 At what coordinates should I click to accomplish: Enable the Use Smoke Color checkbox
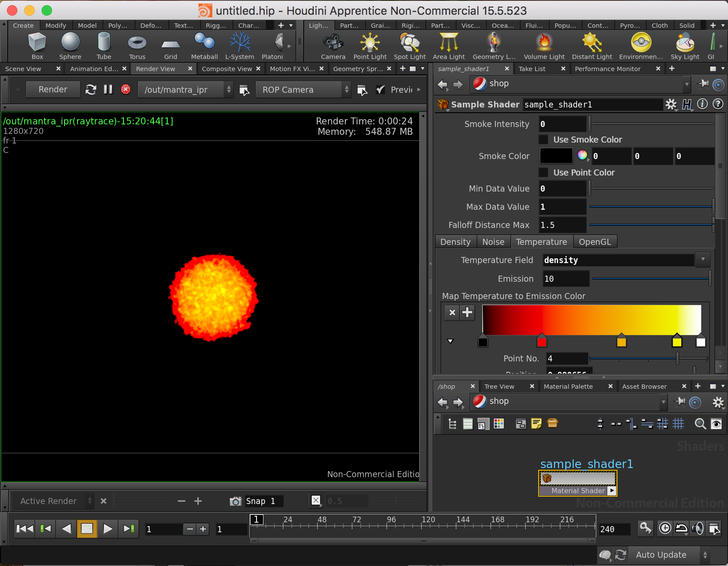[x=543, y=140]
